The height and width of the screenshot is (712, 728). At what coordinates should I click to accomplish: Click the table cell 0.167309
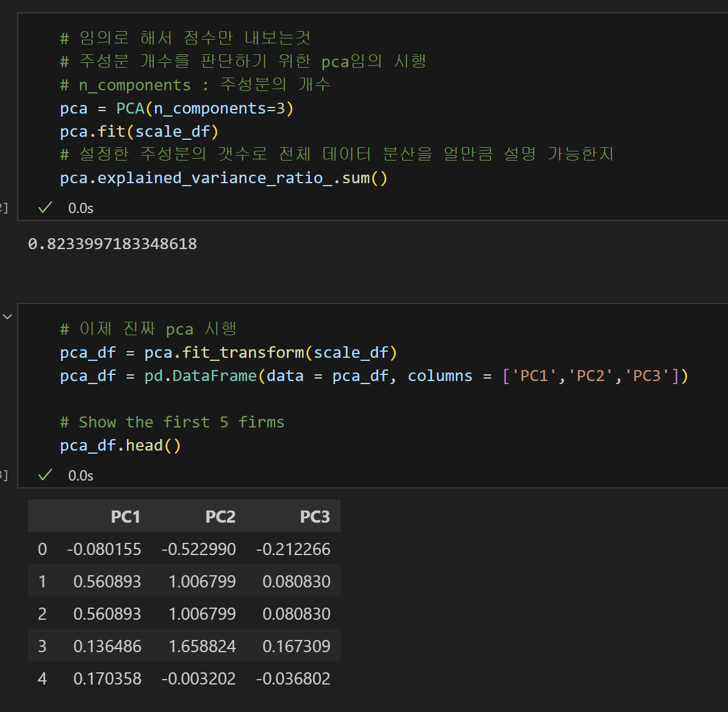[297, 646]
